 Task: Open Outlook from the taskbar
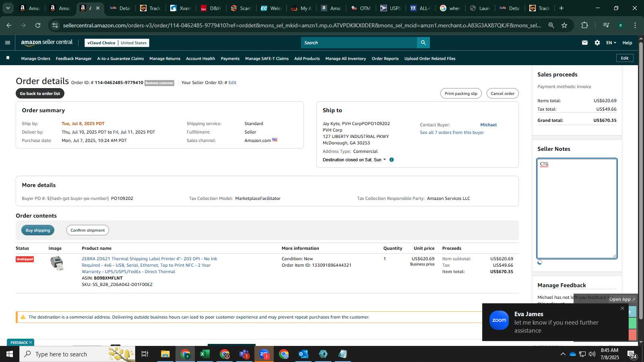click(303, 354)
